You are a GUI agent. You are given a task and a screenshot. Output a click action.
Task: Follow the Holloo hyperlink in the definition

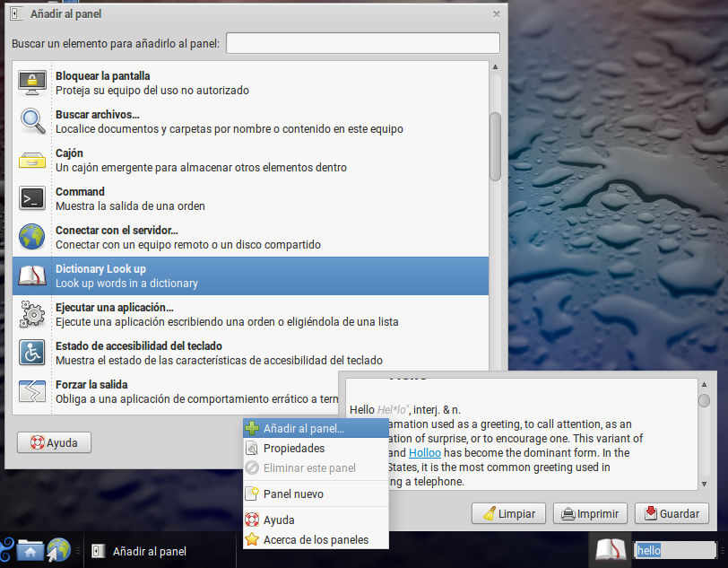(x=427, y=453)
